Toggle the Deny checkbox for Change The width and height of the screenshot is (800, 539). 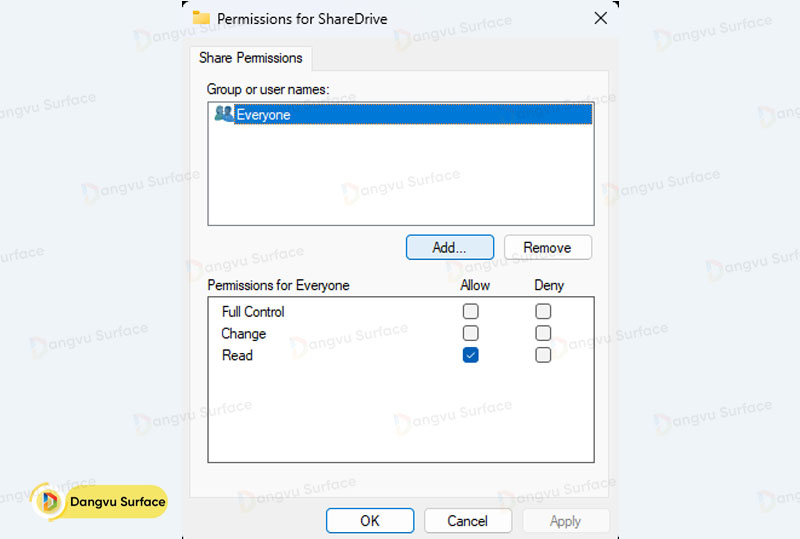543,333
